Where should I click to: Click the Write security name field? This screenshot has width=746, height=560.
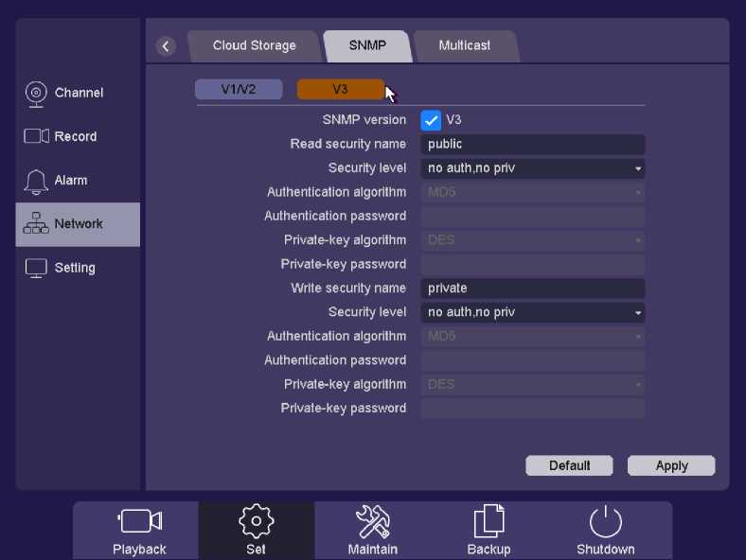pos(532,289)
